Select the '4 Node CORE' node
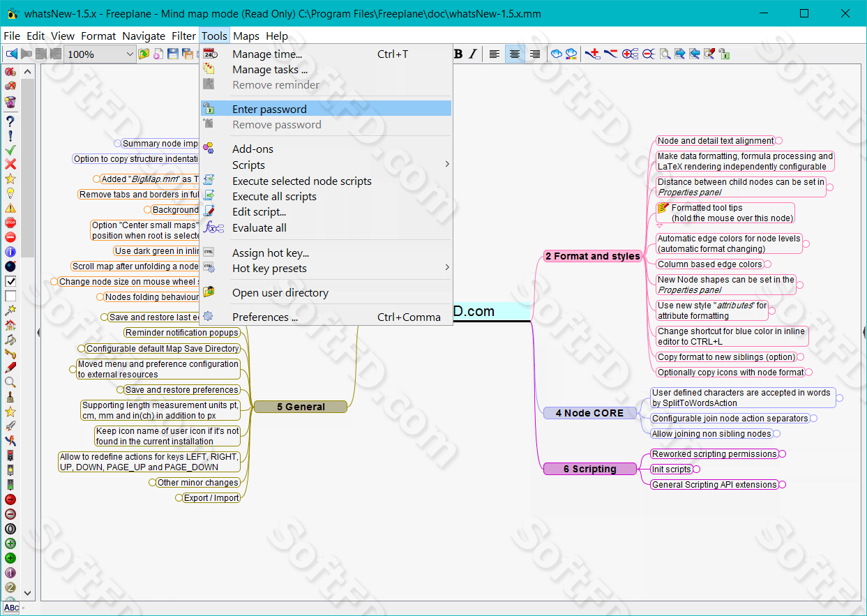The width and height of the screenshot is (867, 616). (x=589, y=413)
